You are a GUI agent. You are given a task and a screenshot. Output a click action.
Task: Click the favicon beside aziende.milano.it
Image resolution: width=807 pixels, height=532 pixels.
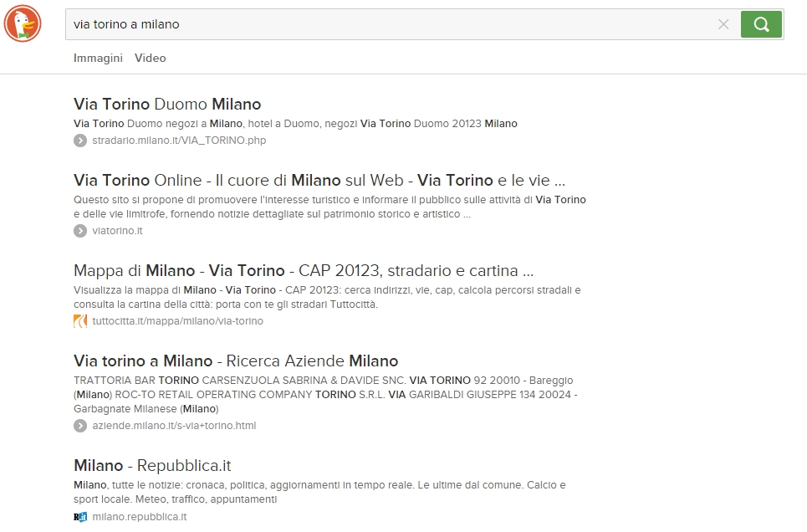point(80,426)
